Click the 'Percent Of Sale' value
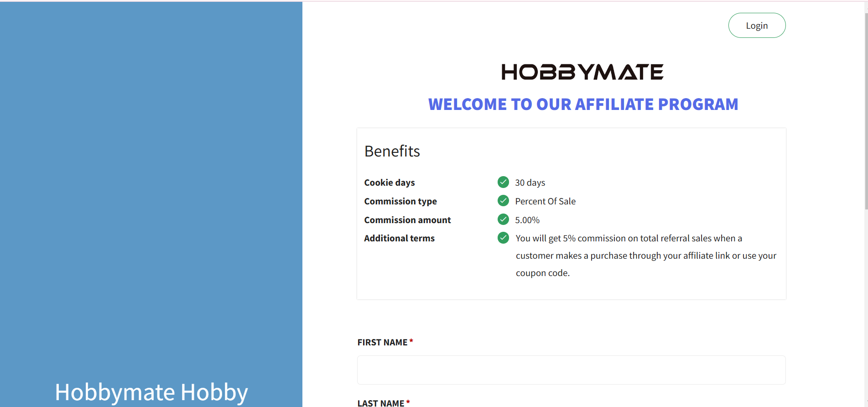868x407 pixels. tap(545, 201)
